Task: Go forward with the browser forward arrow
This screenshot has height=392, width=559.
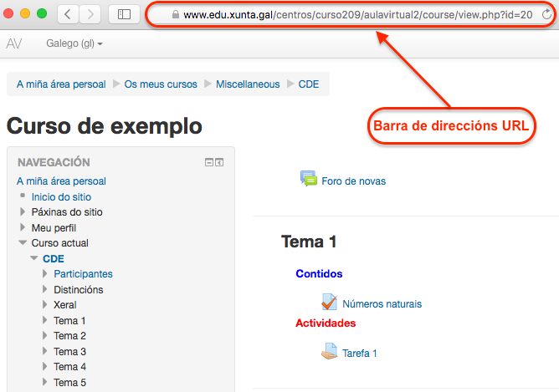Action: [x=90, y=14]
